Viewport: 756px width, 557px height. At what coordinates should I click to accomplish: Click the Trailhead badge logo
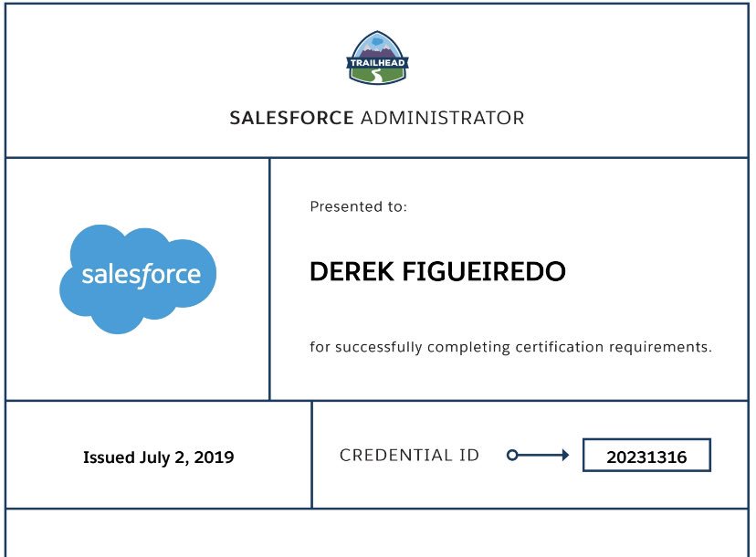point(377,58)
